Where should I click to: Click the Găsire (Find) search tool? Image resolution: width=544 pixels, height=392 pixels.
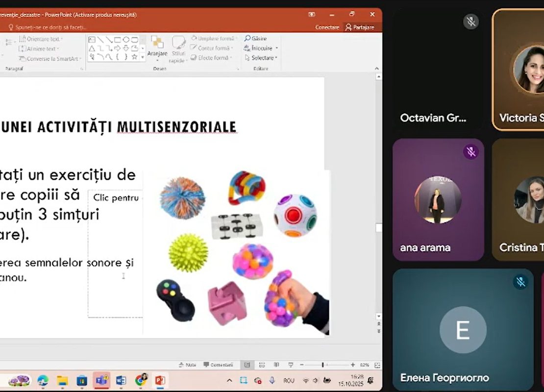(256, 38)
